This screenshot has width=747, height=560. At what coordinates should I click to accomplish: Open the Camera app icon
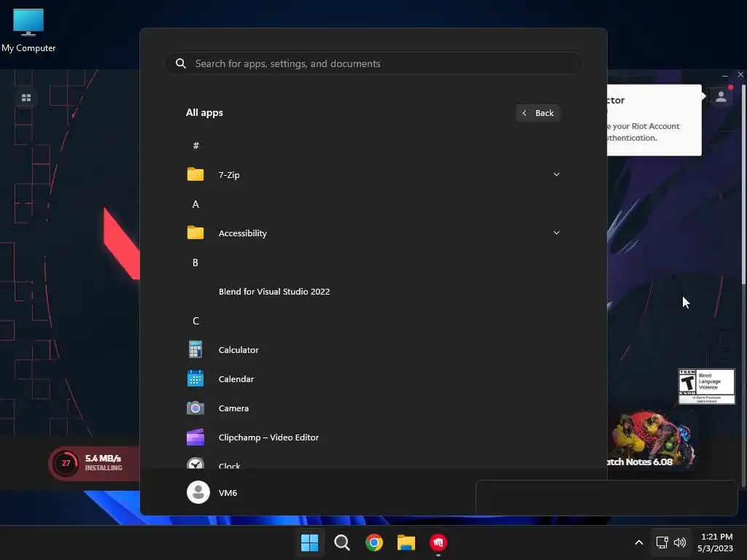(x=196, y=408)
